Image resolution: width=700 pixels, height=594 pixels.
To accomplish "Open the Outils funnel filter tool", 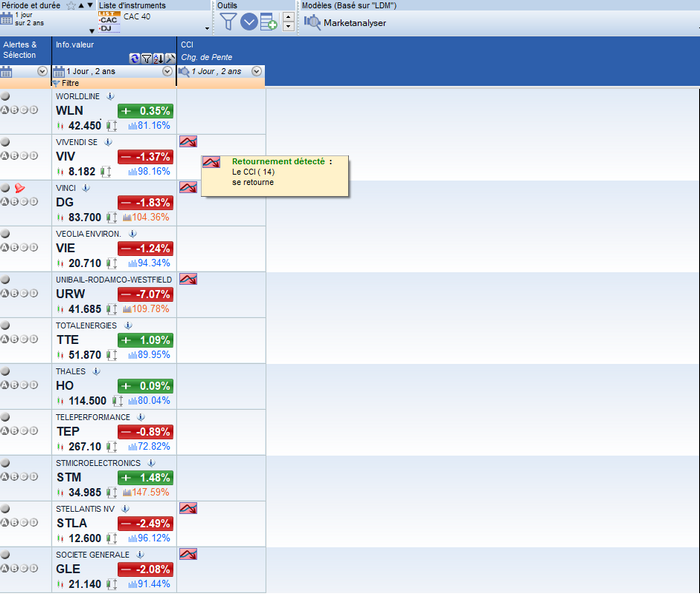I will 228,21.
